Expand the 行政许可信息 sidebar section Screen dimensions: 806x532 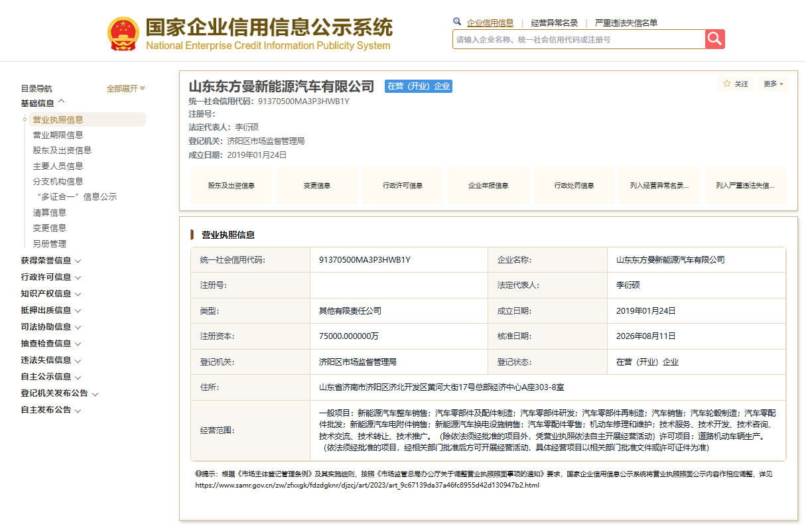click(x=50, y=277)
